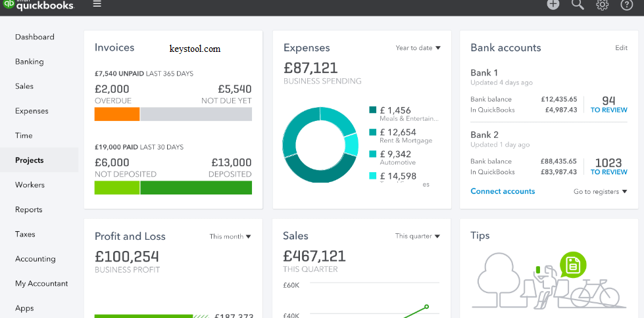Open the Go to registers dropdown
This screenshot has height=318, width=644.
(x=601, y=191)
